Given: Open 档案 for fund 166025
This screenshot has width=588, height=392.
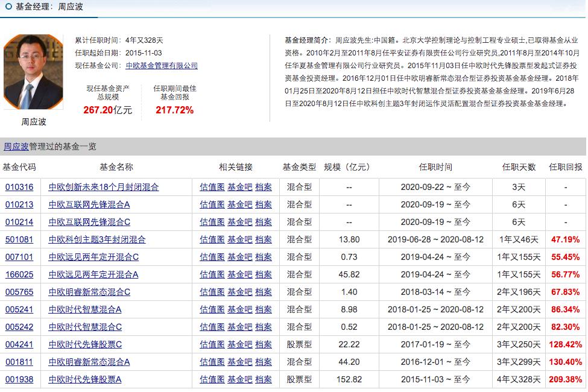Looking at the screenshot, I should 264,274.
